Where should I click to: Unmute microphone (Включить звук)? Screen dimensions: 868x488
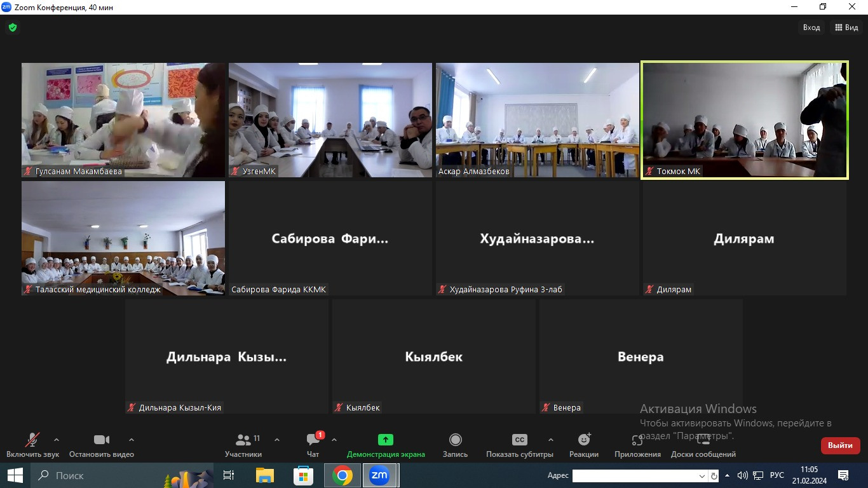tap(32, 445)
